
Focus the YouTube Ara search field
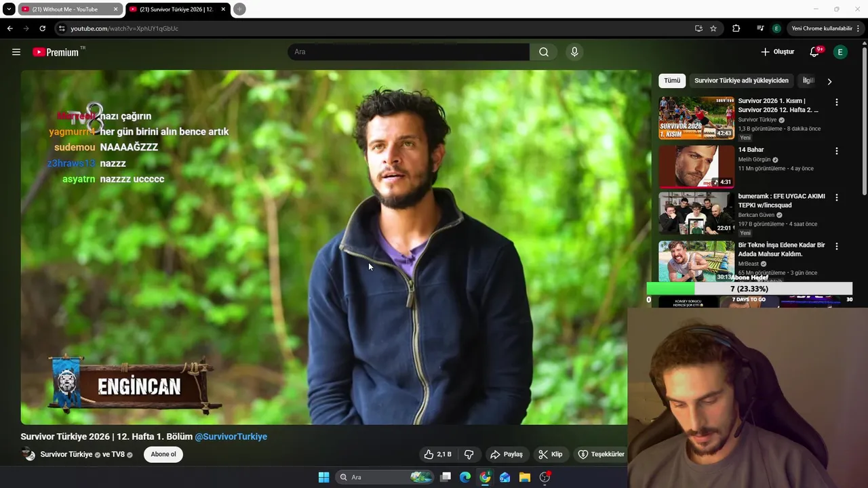click(x=408, y=52)
